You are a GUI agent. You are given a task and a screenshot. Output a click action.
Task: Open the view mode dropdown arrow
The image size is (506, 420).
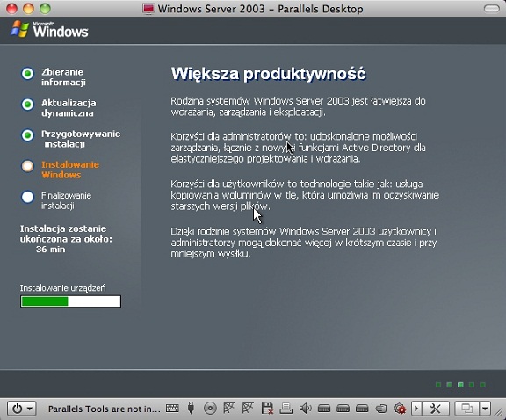pos(485,409)
